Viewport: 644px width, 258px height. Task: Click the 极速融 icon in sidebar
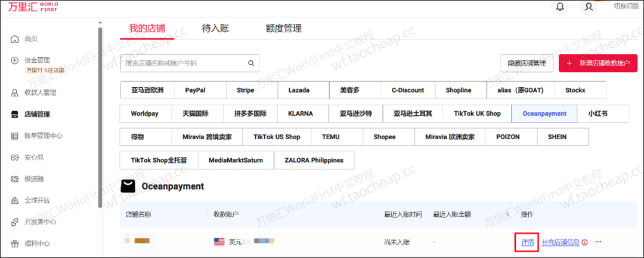click(15, 179)
